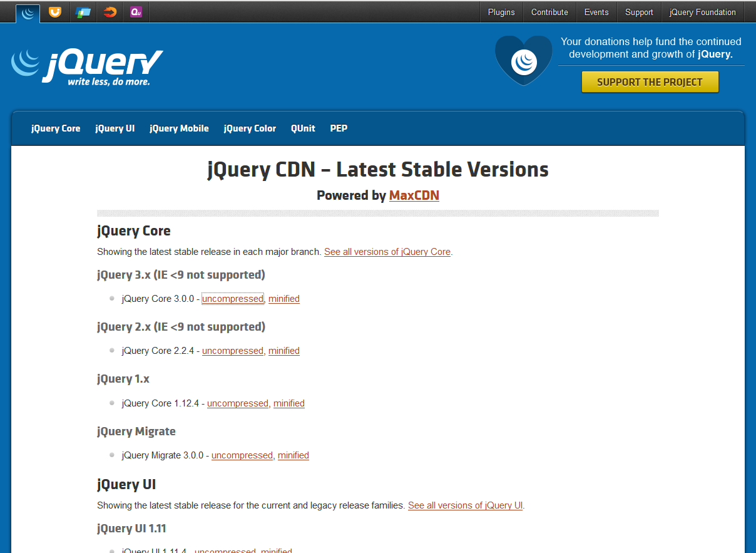Click the donation heart icon
This screenshot has width=756, height=553.
pos(523,60)
